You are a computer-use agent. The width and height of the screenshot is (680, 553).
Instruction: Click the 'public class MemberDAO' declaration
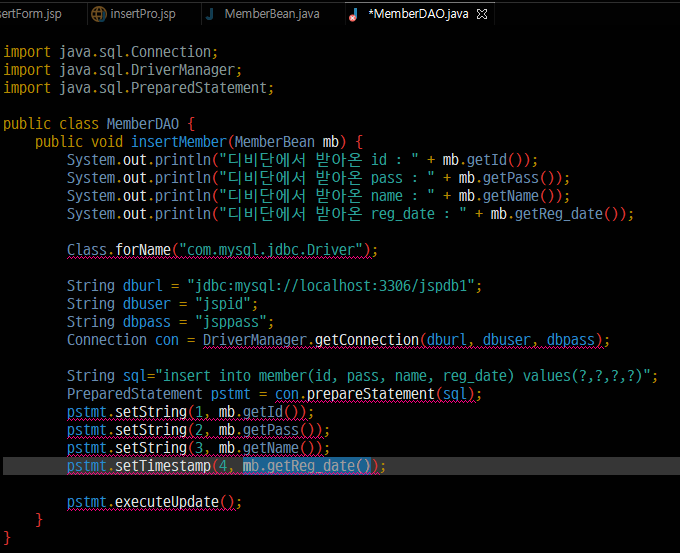(91, 124)
